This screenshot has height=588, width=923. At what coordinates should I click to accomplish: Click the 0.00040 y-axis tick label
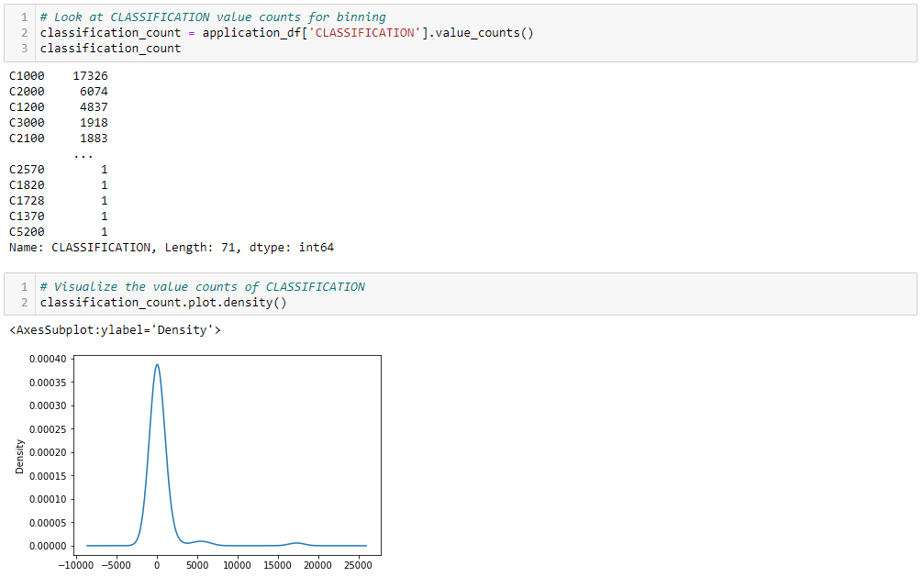coord(48,359)
